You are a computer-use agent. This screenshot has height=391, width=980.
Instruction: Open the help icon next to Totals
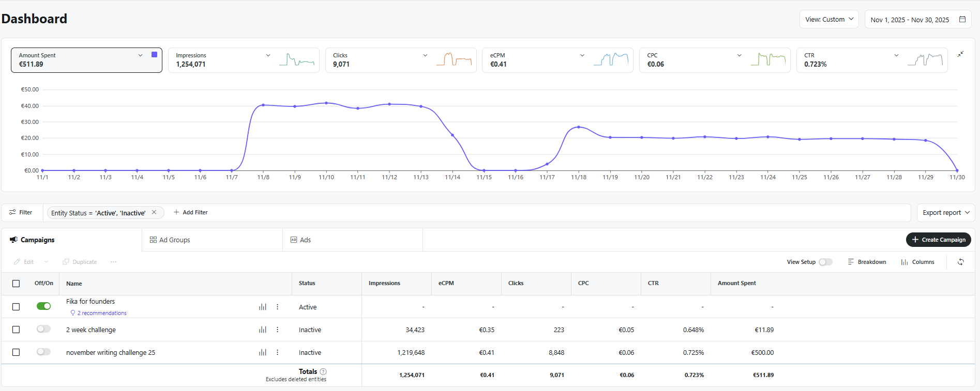(x=323, y=371)
